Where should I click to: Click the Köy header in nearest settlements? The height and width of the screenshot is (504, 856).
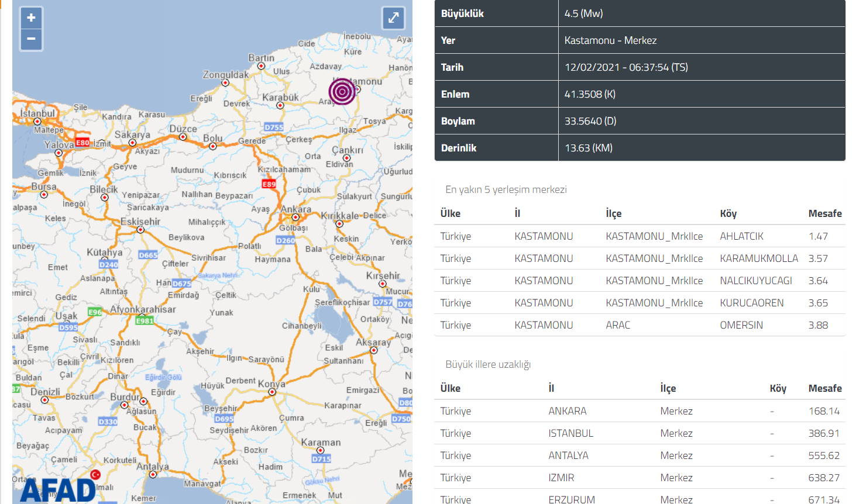[x=728, y=213]
